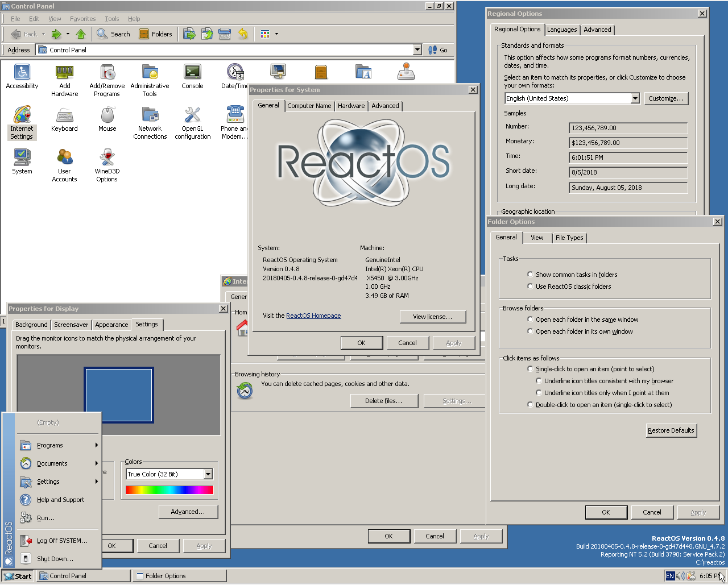Click the blue monitor preview rectangle
Image resolution: width=728 pixels, height=585 pixels.
coord(119,395)
